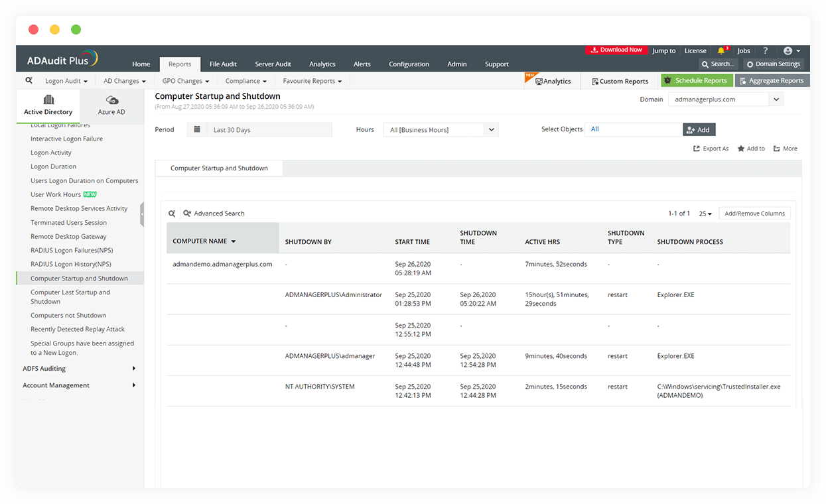Open the GPO Changes dropdown

186,81
